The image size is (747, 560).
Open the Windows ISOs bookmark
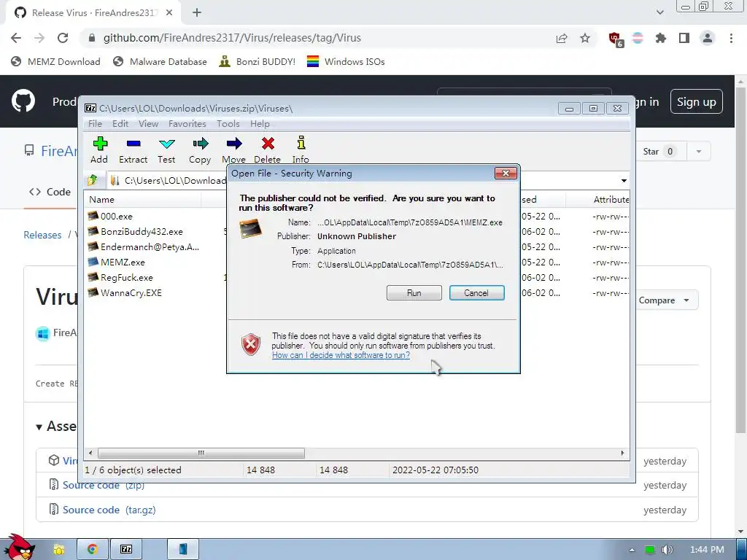346,61
